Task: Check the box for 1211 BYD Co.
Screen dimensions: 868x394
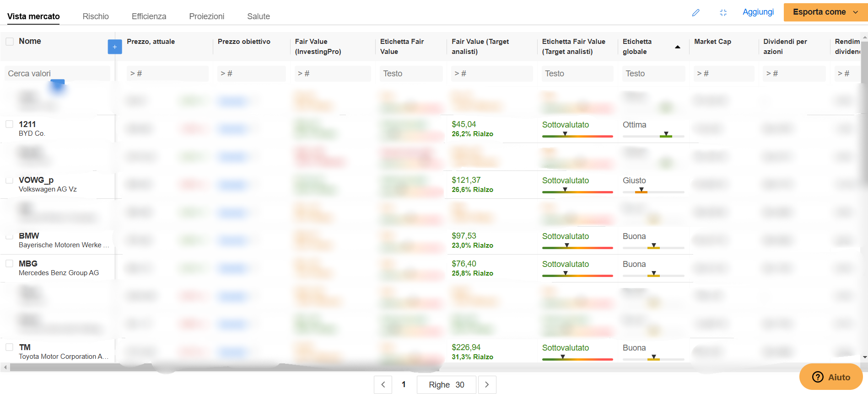Action: [9, 124]
